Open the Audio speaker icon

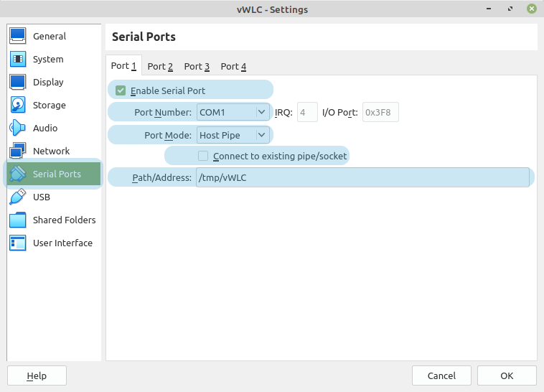(x=18, y=128)
